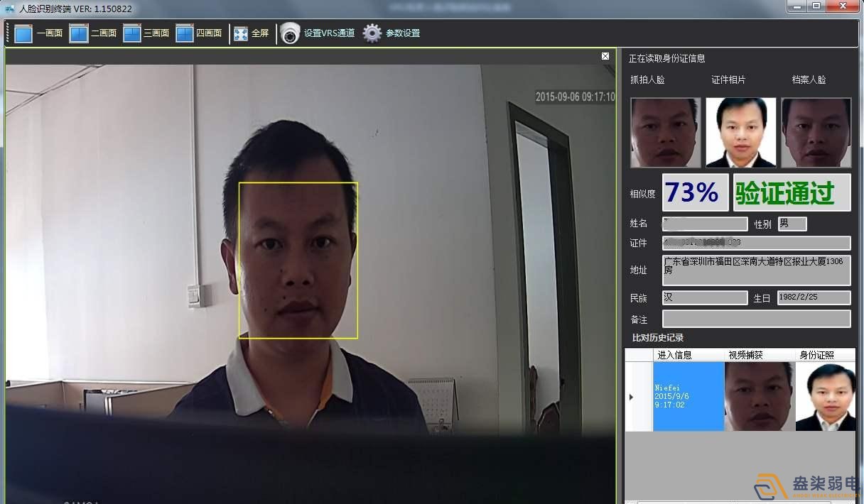
Task: Expand the Niefei history record row
Action: [x=631, y=397]
